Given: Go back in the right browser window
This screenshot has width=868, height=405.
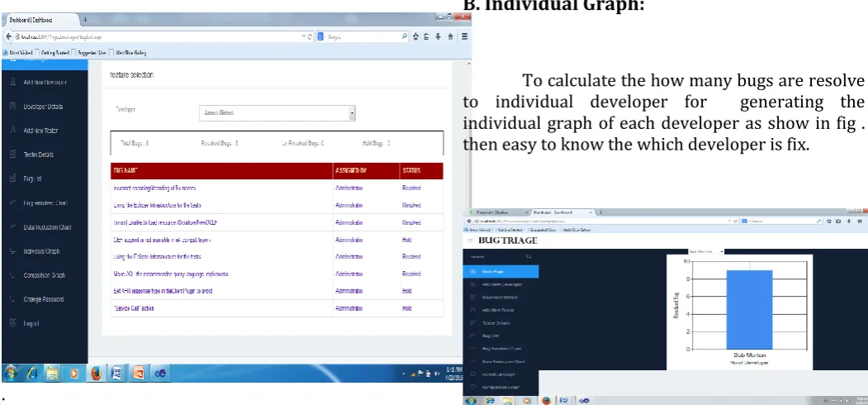Looking at the screenshot, I should coord(469,221).
